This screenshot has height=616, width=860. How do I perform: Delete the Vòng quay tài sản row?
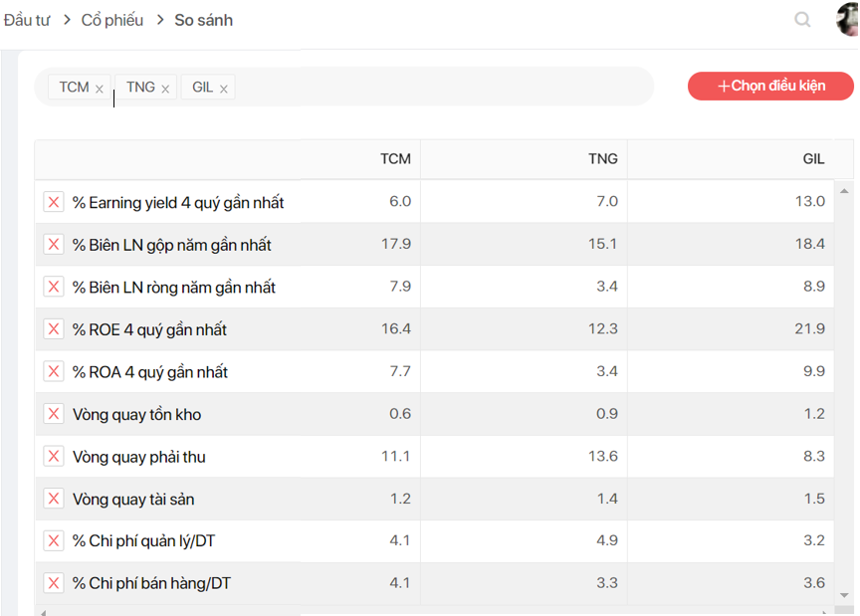pyautogui.click(x=54, y=499)
